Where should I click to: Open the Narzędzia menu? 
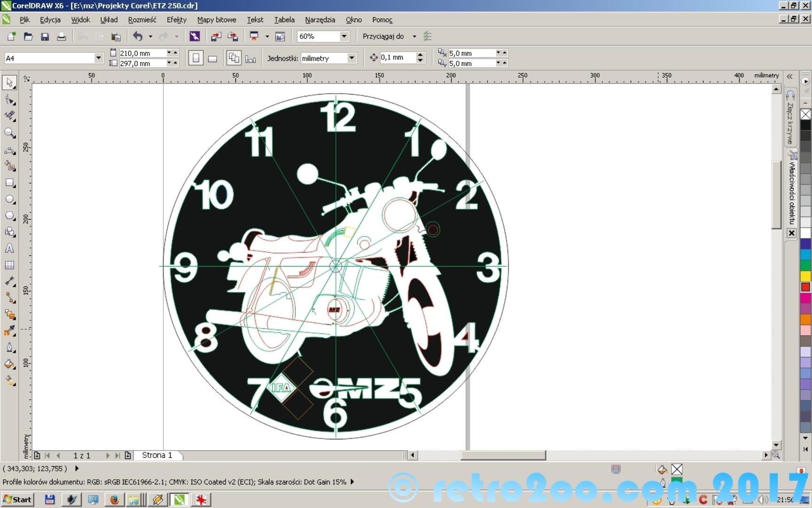320,20
